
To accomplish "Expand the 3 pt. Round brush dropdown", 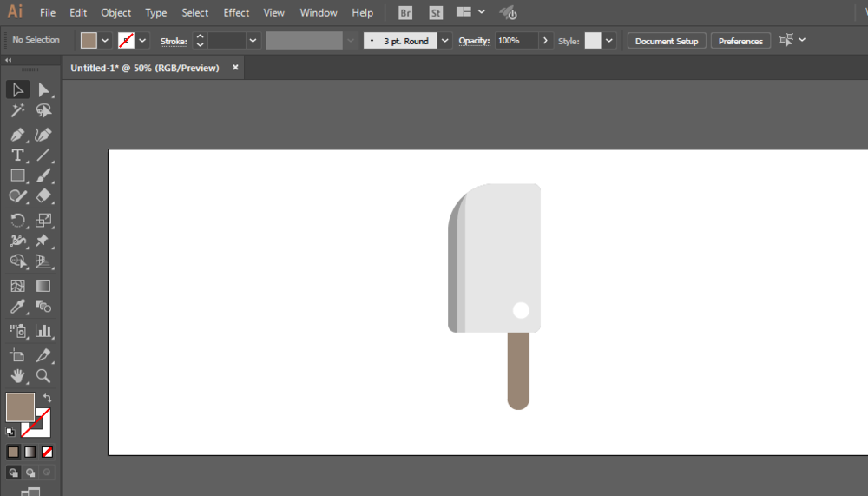I will (x=444, y=41).
